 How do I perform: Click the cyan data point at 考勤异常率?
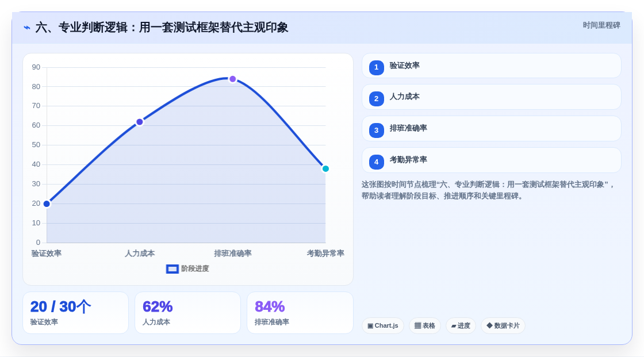coord(325,169)
